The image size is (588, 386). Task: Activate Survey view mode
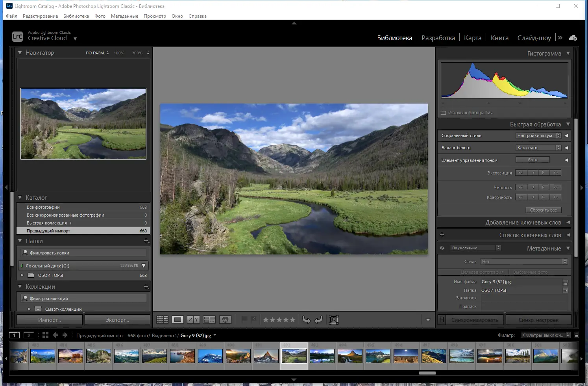[x=209, y=319]
